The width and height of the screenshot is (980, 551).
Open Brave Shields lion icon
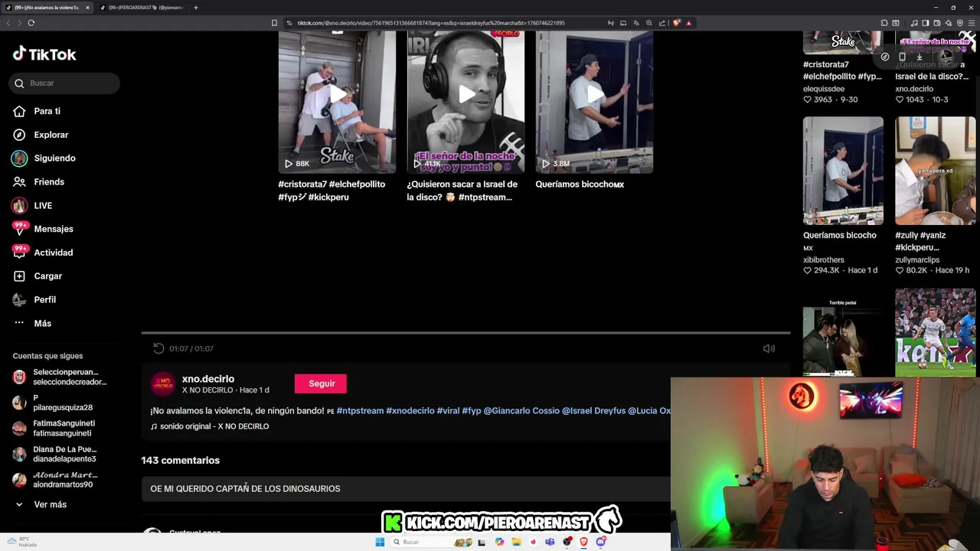coord(676,23)
